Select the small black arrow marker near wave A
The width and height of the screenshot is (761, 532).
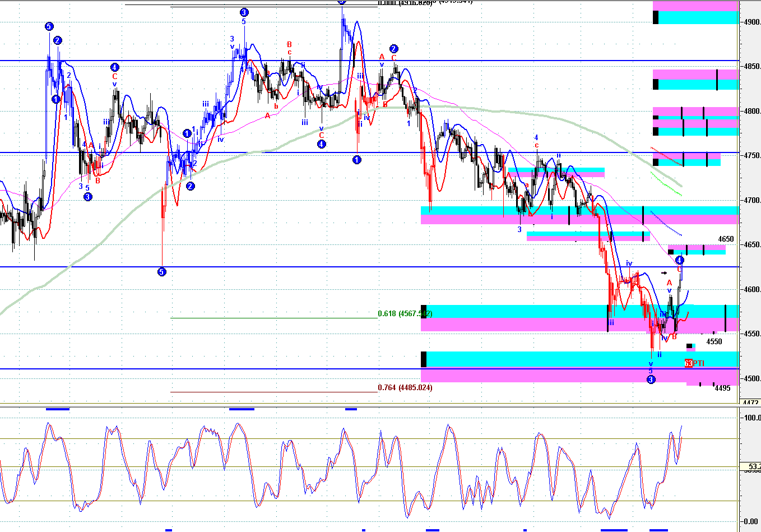(x=664, y=273)
